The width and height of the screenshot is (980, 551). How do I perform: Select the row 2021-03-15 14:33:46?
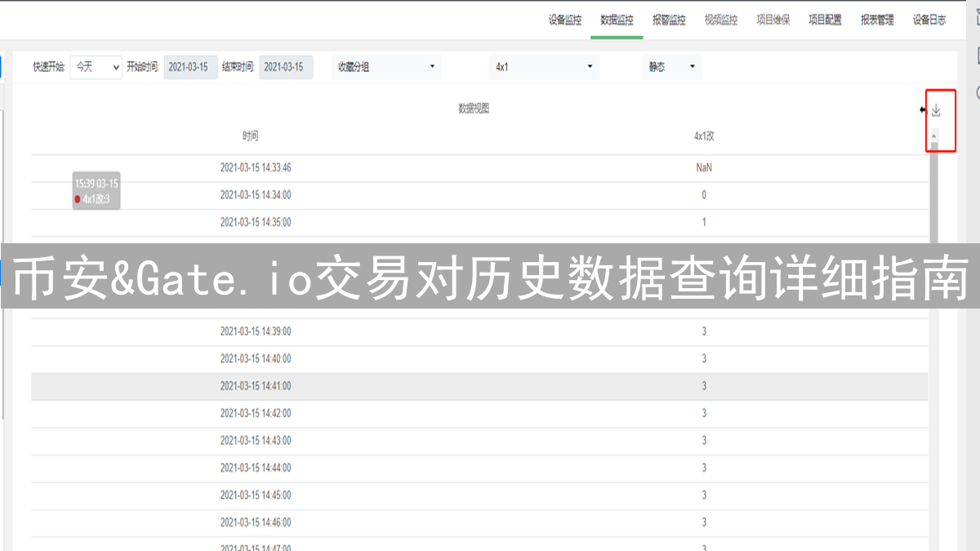pos(479,168)
